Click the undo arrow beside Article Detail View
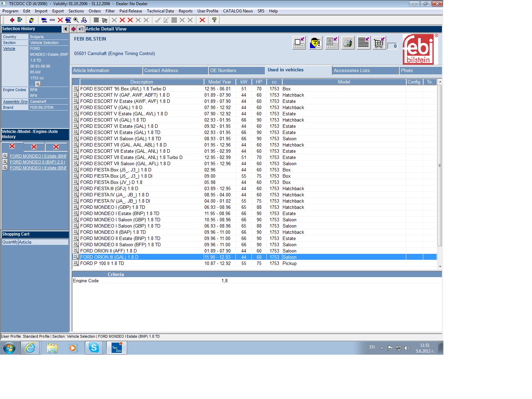The image size is (532, 399). [x=81, y=29]
